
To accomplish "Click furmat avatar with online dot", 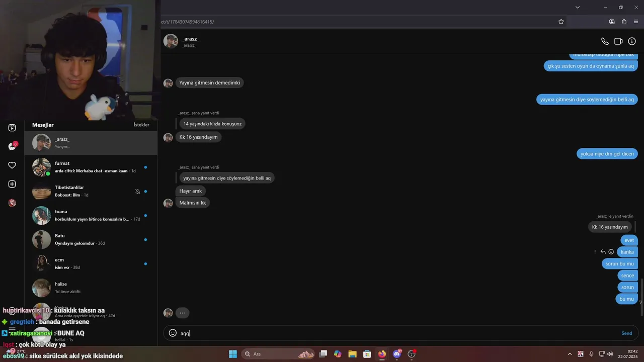I will [x=42, y=167].
